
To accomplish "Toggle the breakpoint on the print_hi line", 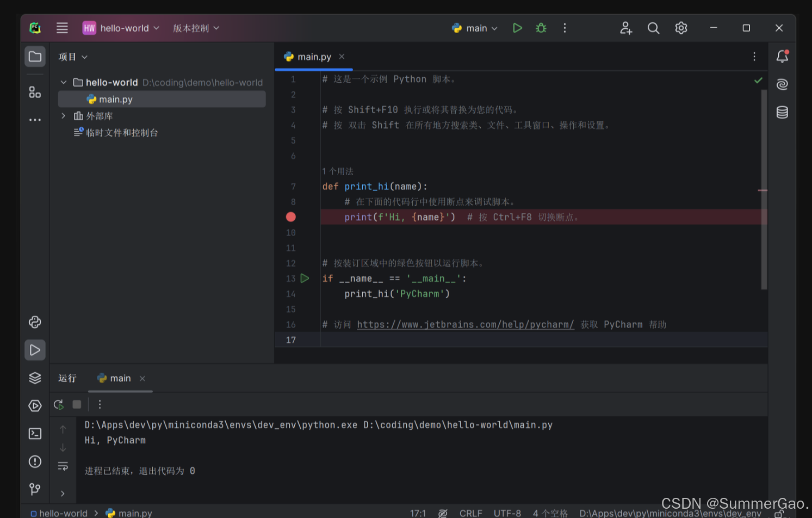I will [290, 217].
